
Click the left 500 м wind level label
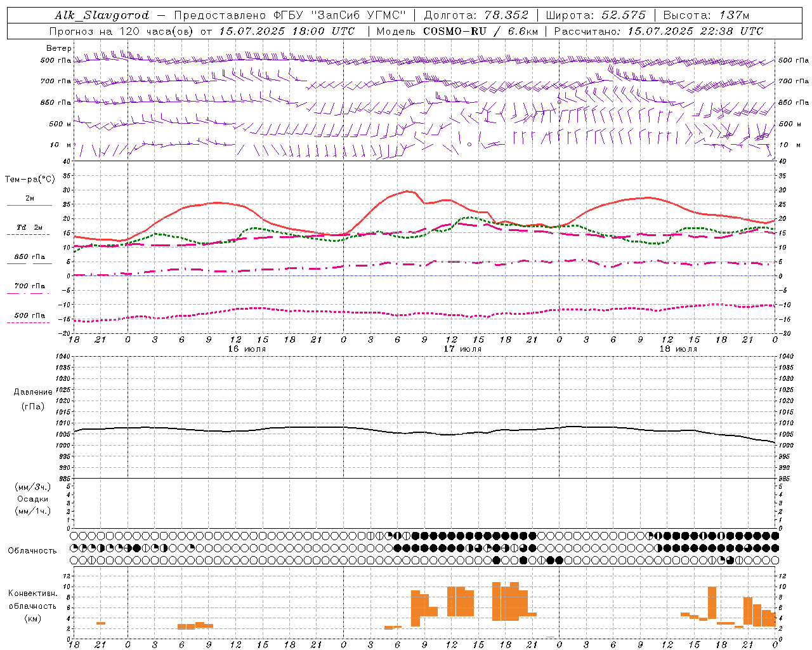[60, 124]
